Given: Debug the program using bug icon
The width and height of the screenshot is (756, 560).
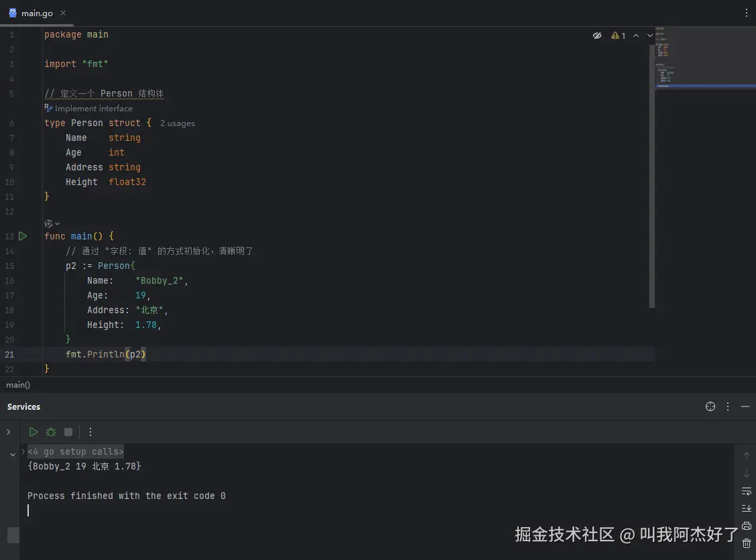Looking at the screenshot, I should [51, 432].
